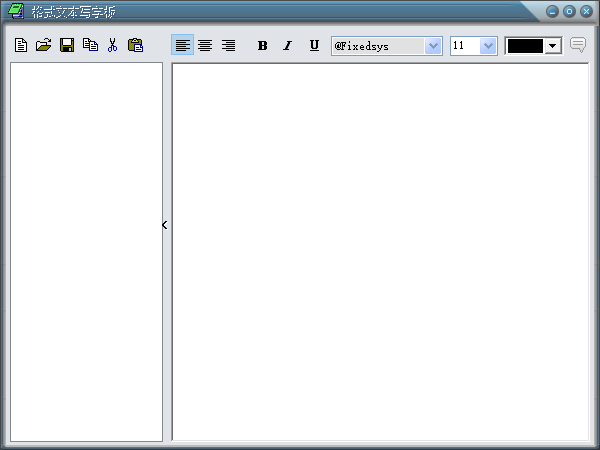Viewport: 600px width, 450px height.
Task: Open the @Fixedsys font dropdown
Action: click(433, 46)
